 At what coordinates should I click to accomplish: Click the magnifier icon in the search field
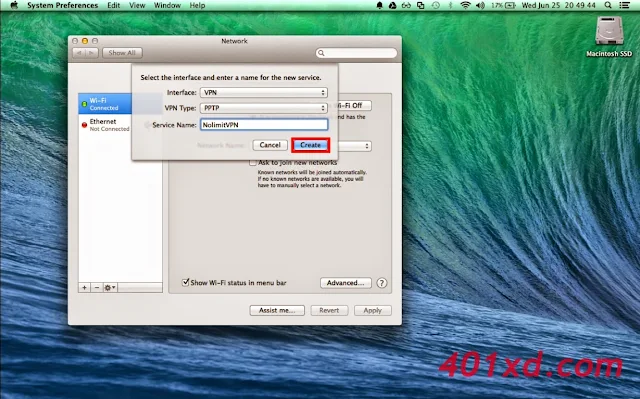point(321,53)
